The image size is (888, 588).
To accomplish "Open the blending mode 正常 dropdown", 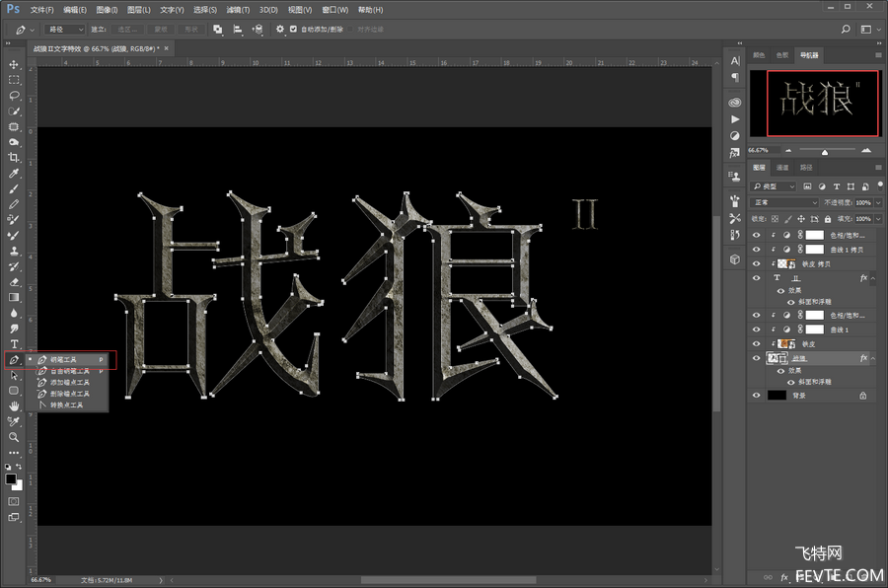I will point(785,202).
